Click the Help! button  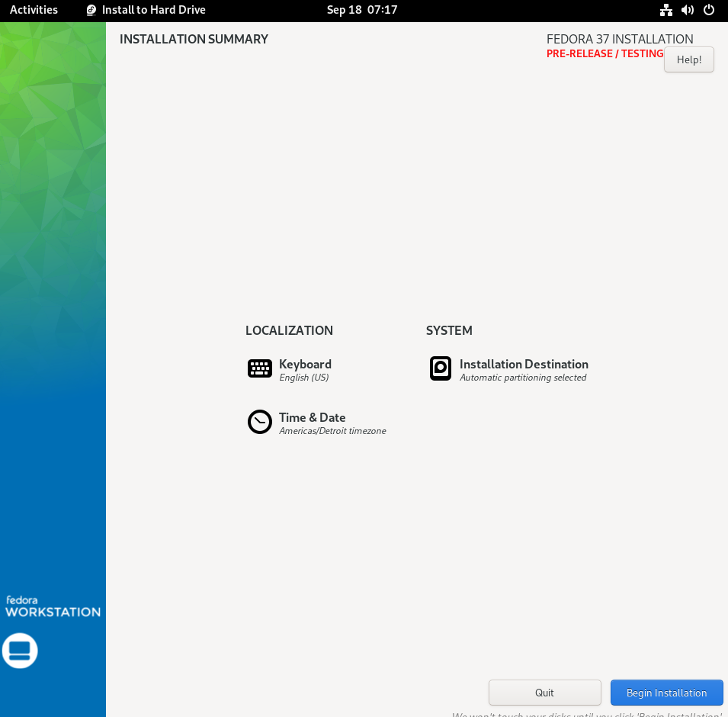[688, 59]
